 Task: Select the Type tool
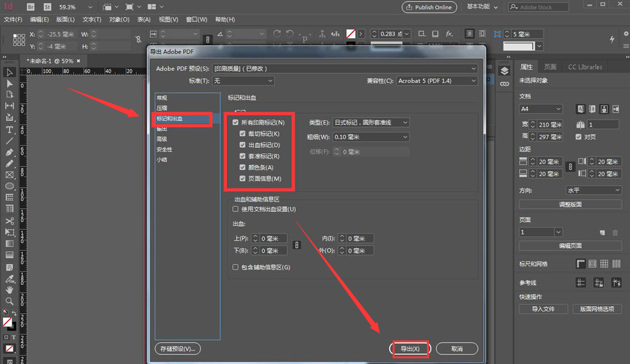pos(10,130)
